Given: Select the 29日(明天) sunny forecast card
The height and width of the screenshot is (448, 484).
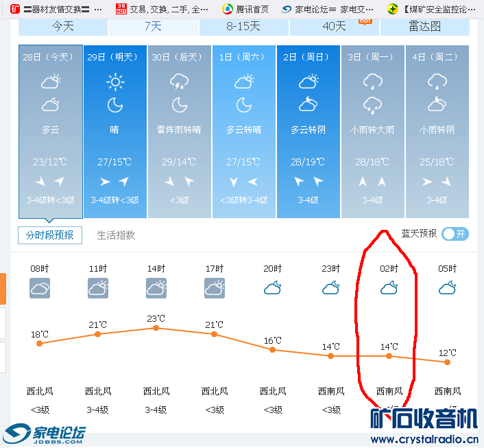Looking at the screenshot, I should click(114, 132).
